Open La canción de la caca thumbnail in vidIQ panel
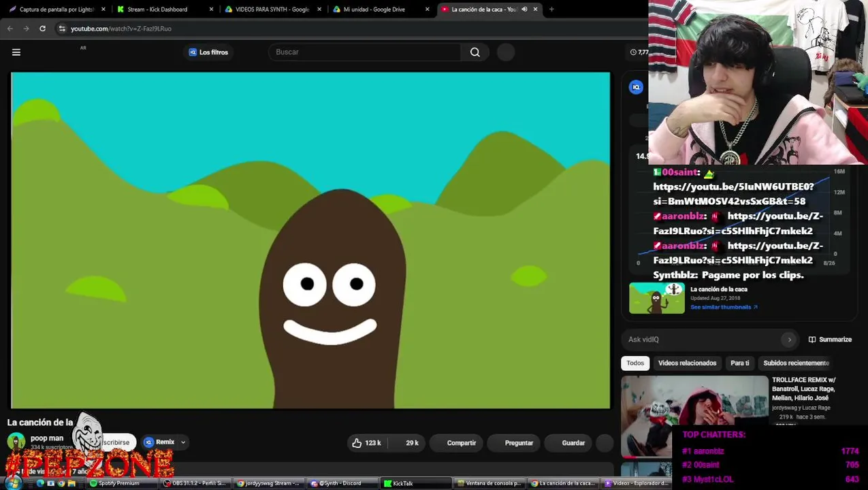This screenshot has height=490, width=868. coord(657,298)
